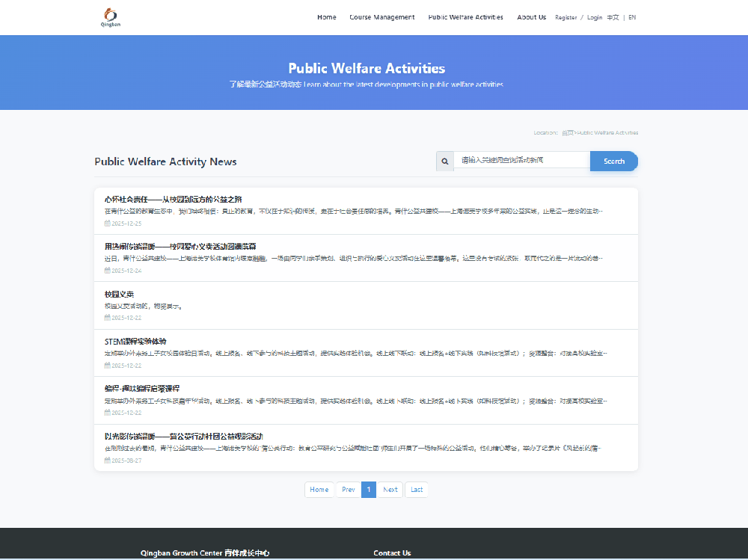Click the Login link

point(595,18)
